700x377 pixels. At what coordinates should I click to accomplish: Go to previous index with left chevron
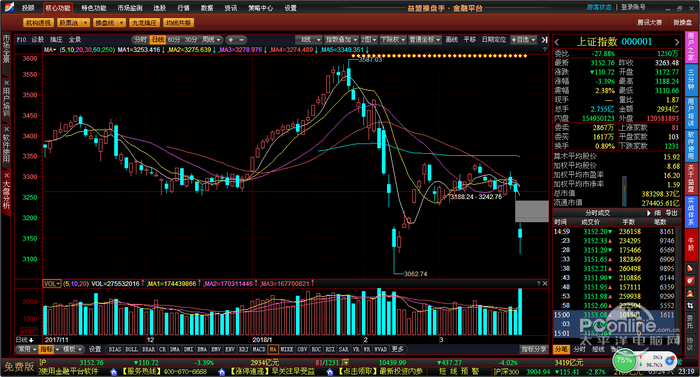(x=557, y=42)
